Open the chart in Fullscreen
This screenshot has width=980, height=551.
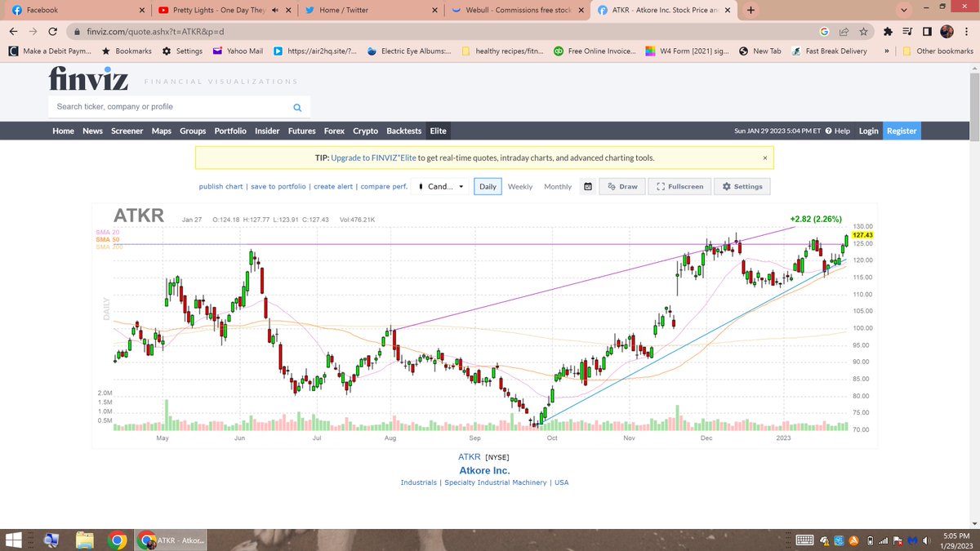point(679,186)
